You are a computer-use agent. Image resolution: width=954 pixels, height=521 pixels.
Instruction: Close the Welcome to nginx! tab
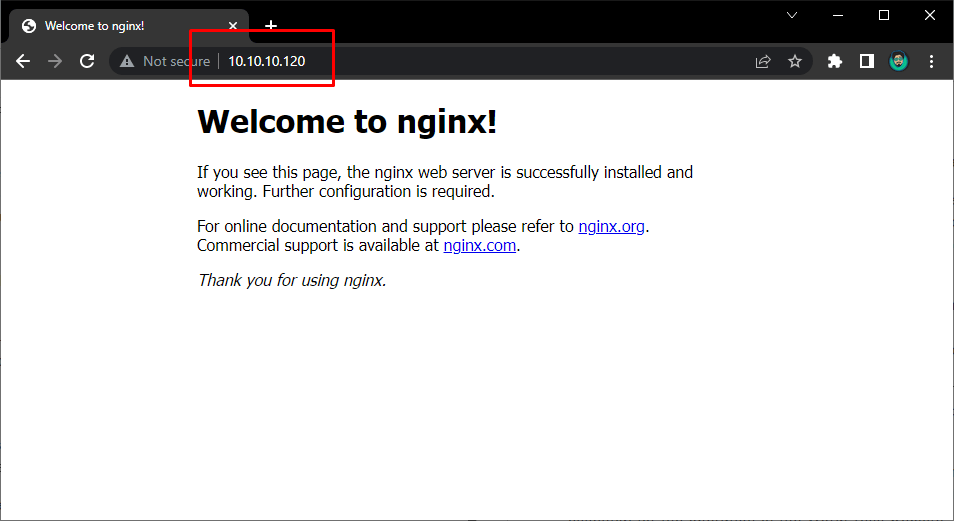point(233,26)
